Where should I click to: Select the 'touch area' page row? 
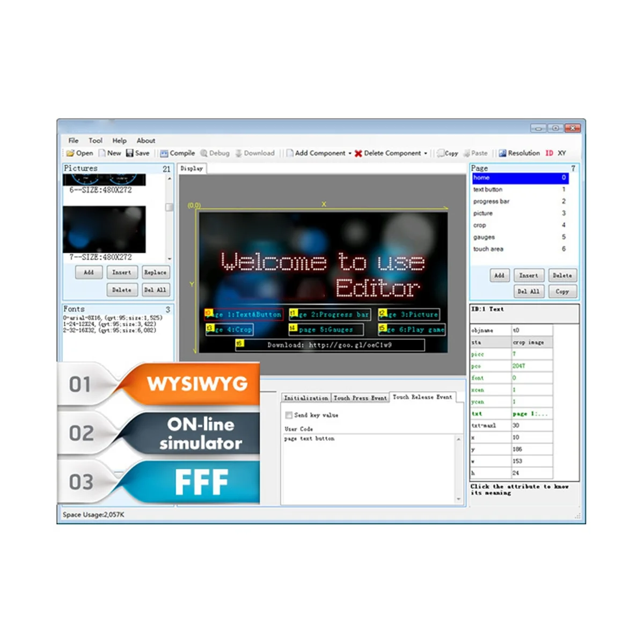pyautogui.click(x=520, y=249)
